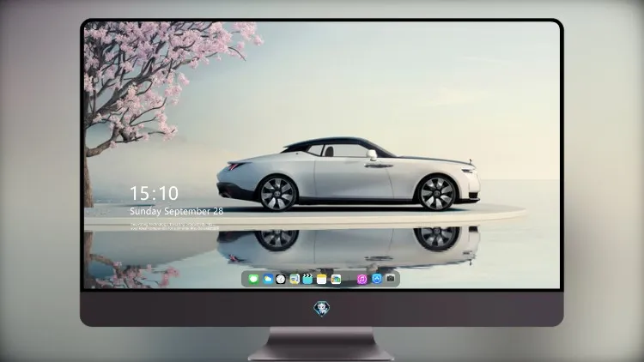Open the yellow Notes app in dock
Viewport: 644px width, 362px height.
pos(322,279)
